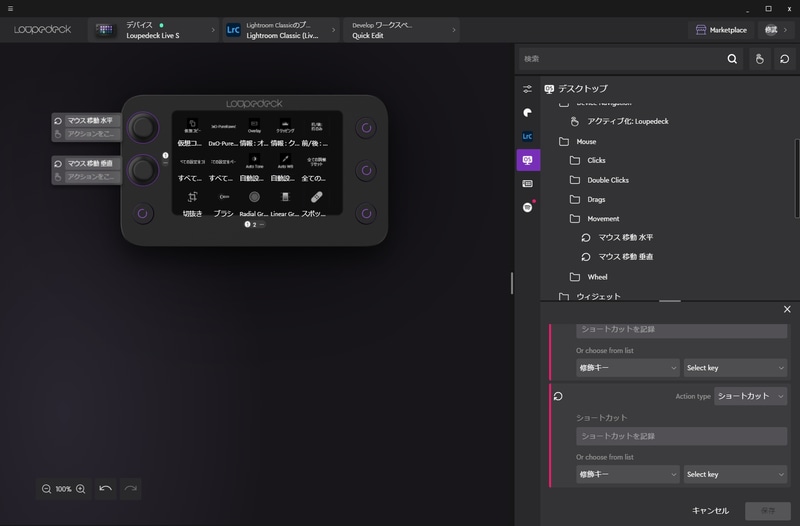Click the undo arrow button
This screenshot has height=526, width=800.
click(x=106, y=488)
